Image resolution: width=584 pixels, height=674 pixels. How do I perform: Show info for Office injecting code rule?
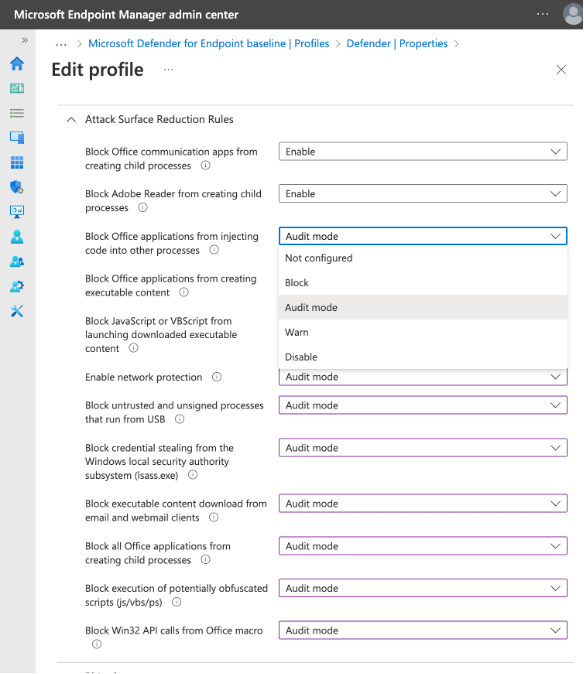pyautogui.click(x=214, y=250)
